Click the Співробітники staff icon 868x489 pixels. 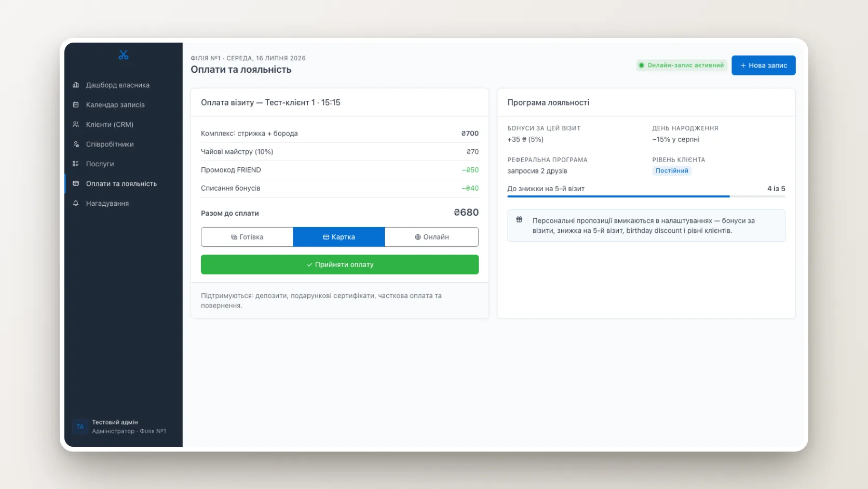[x=76, y=144]
